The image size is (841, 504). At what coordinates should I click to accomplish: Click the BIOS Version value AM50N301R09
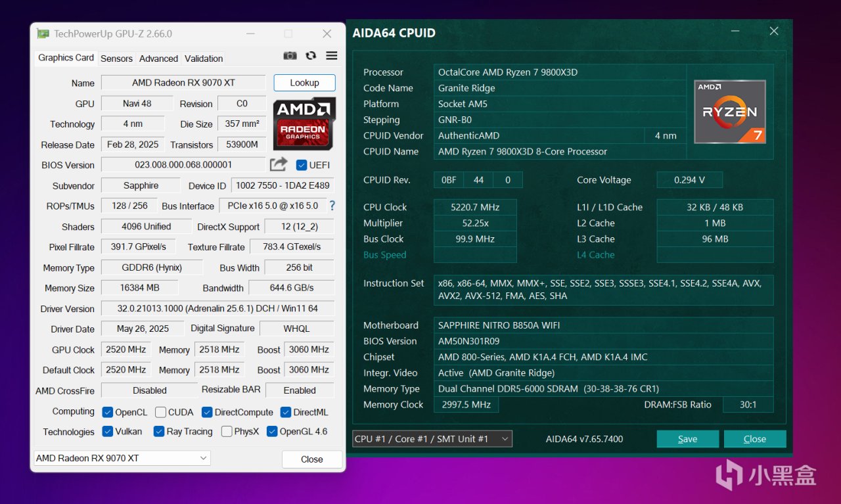pos(604,341)
